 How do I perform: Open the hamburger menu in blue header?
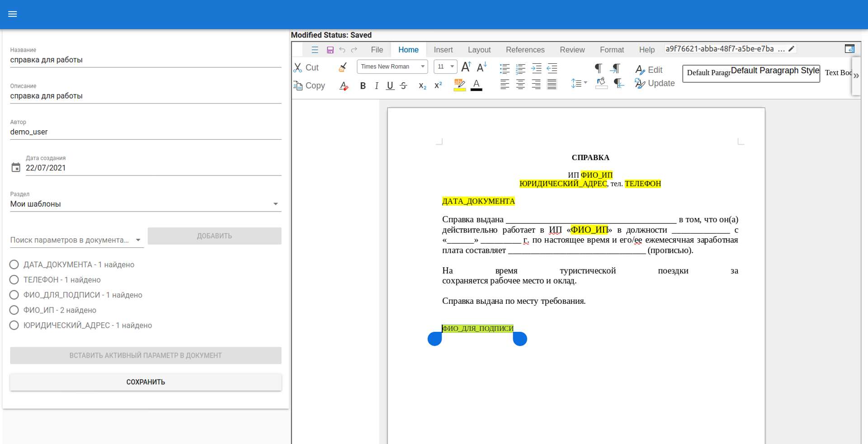click(13, 14)
